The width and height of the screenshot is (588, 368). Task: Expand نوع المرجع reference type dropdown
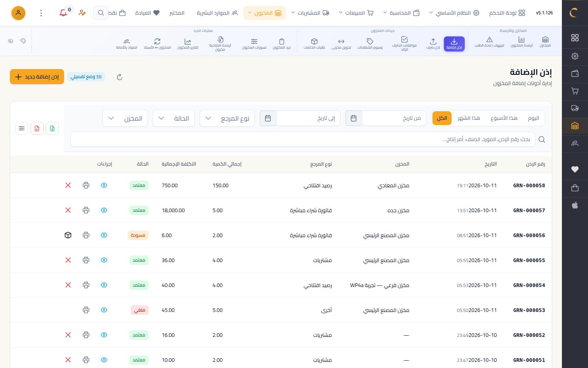click(x=227, y=118)
